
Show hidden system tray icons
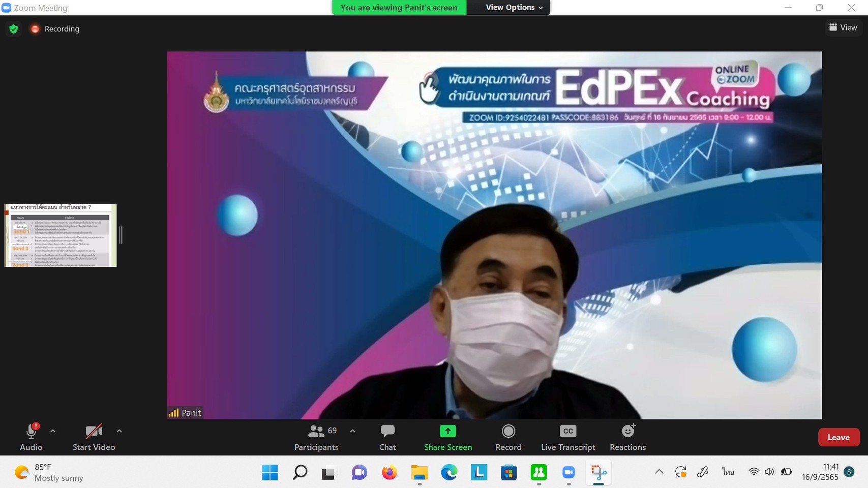[659, 472]
